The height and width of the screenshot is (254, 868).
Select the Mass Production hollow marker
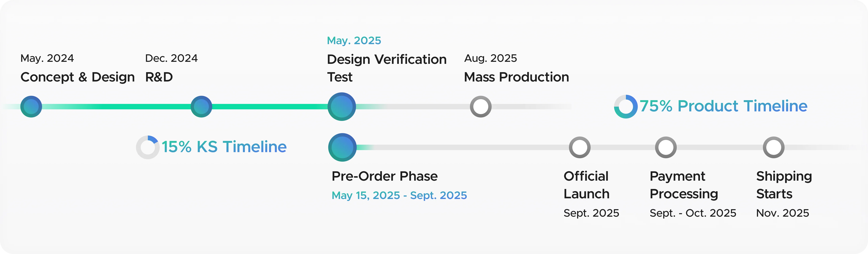point(480,107)
